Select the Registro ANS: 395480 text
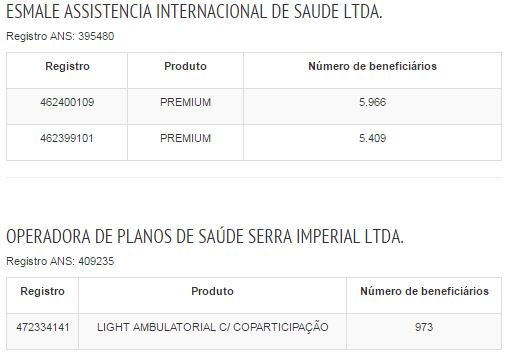 [60, 36]
